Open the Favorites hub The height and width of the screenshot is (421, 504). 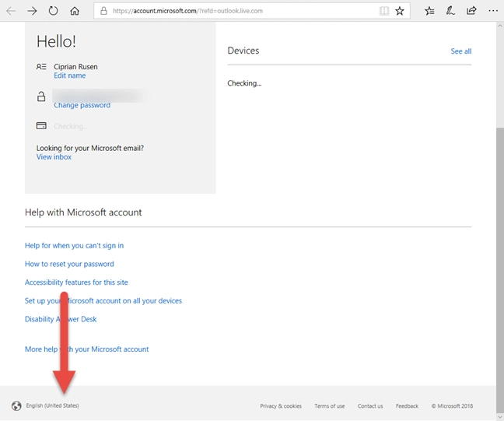429,11
